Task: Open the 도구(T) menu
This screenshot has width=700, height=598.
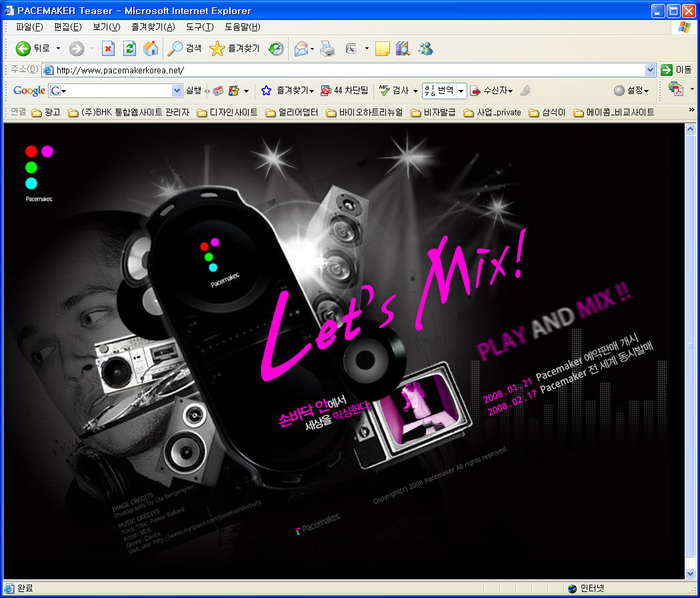Action: tap(200, 27)
